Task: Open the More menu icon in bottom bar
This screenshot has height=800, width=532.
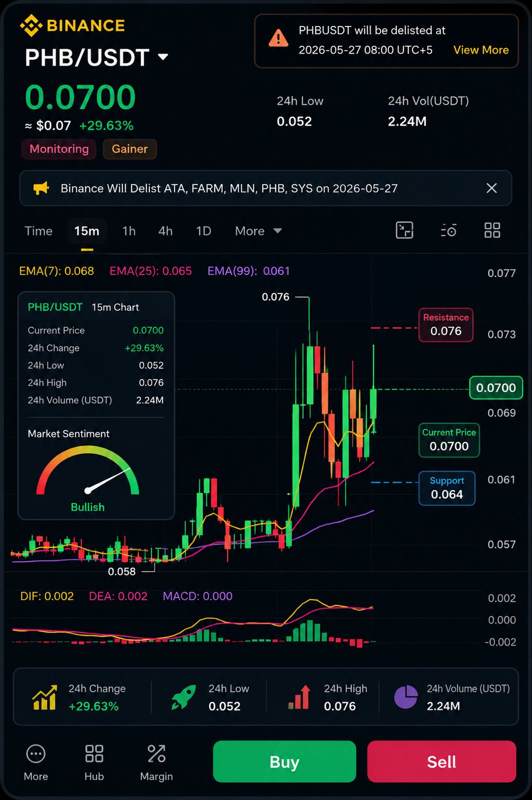Action: (36, 754)
